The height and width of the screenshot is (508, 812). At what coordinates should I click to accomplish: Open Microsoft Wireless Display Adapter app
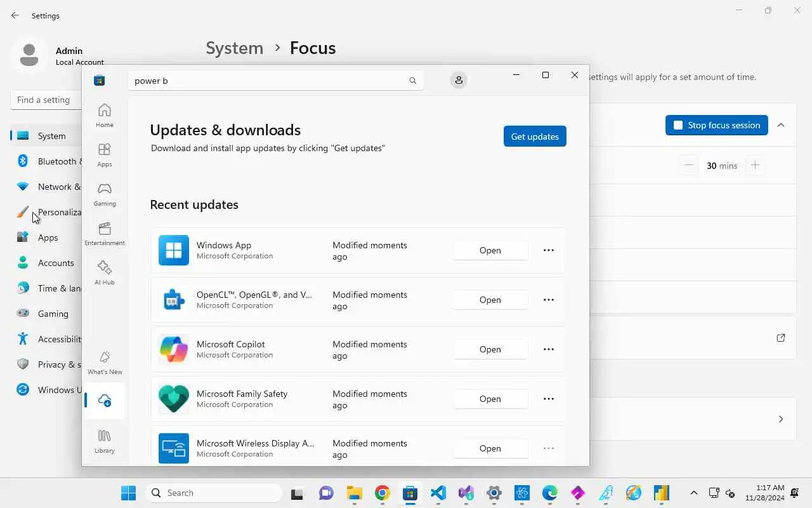490,448
